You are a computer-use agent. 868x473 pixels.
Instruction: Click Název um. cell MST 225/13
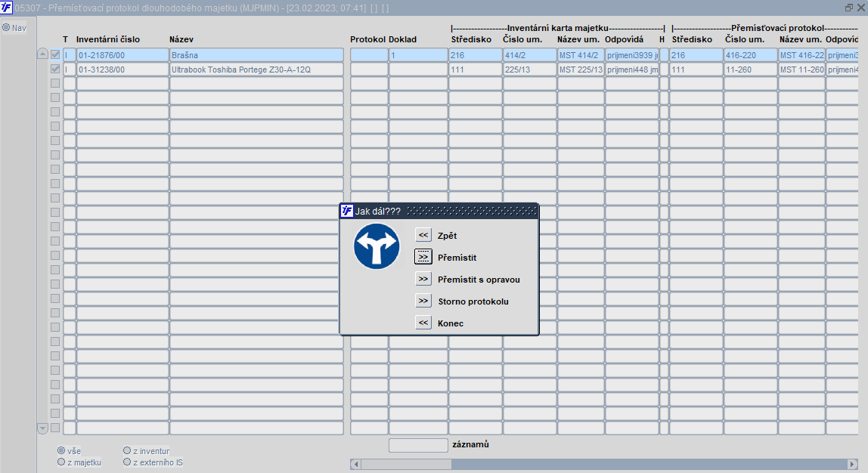581,70
